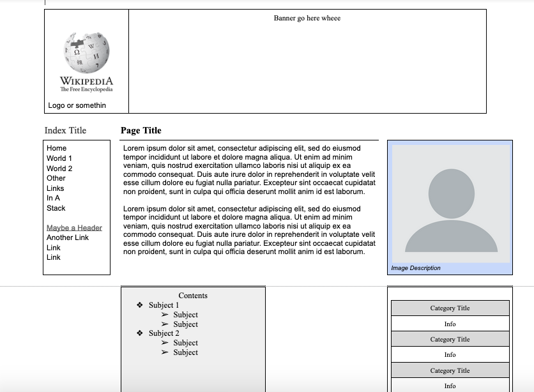The width and height of the screenshot is (534, 392).
Task: Click the arrow bullet under Subject 2
Action: pyautogui.click(x=164, y=342)
